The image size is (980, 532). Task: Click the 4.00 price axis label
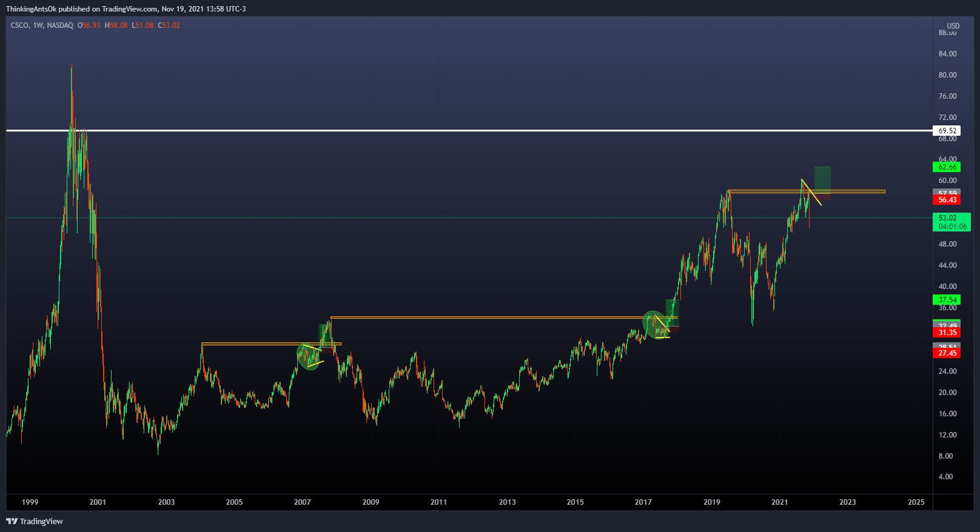[945, 477]
